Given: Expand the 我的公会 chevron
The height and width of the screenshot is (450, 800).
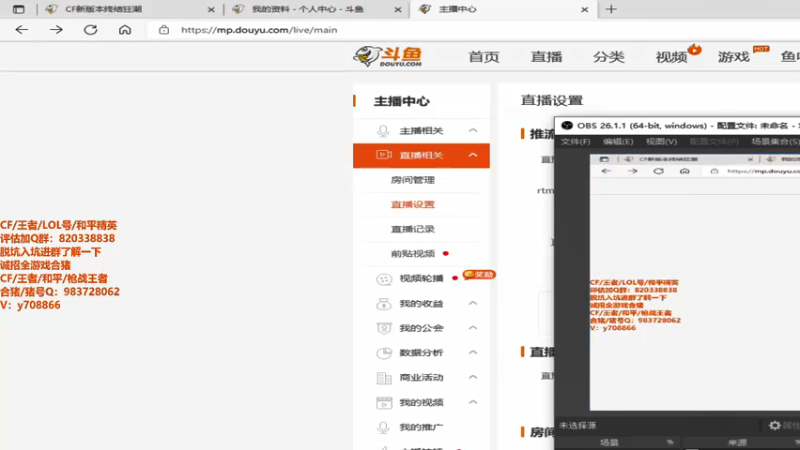Looking at the screenshot, I should click(x=473, y=328).
